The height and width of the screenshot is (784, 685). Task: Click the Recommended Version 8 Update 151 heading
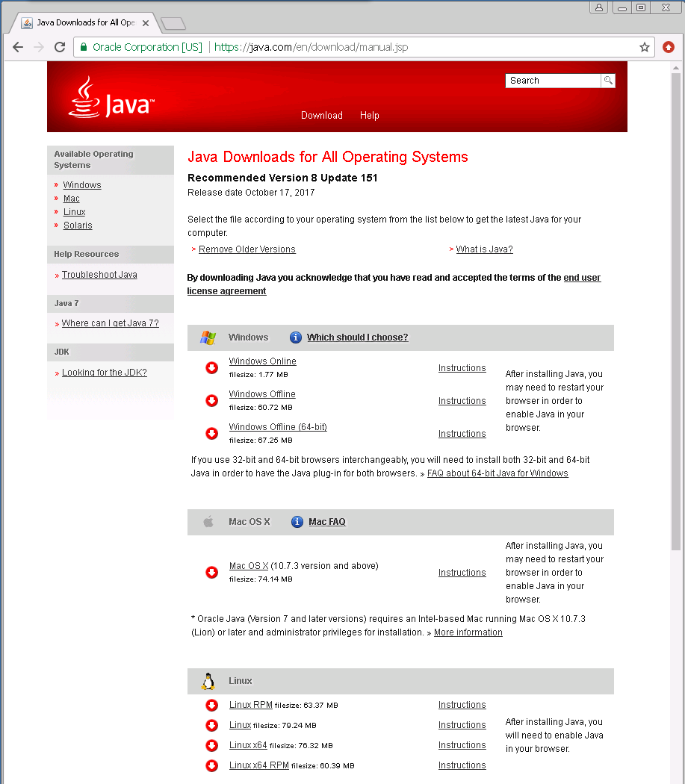point(282,178)
